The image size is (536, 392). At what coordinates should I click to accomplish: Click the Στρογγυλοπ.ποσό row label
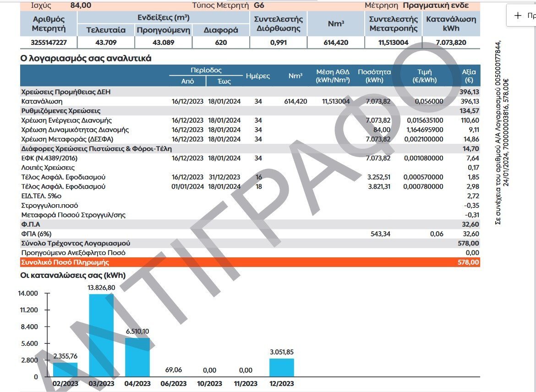pos(49,206)
